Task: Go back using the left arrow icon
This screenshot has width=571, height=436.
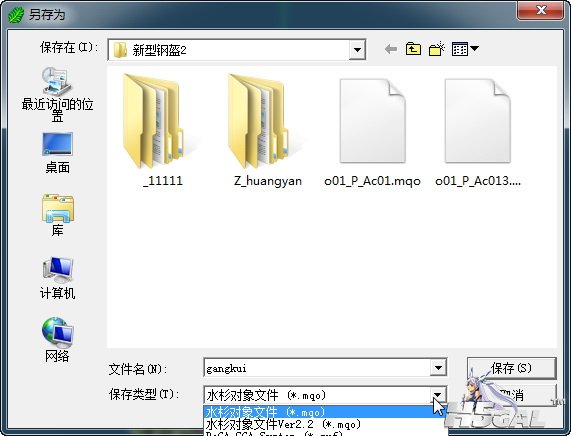Action: click(x=391, y=48)
